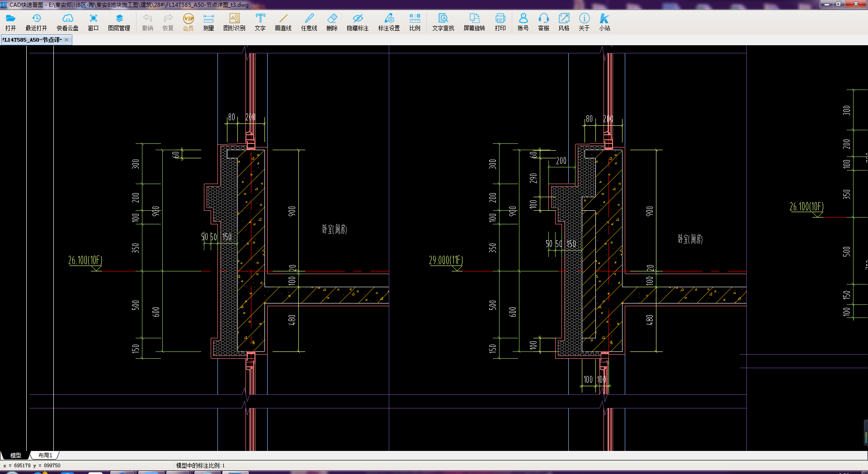The image size is (868, 474).
Task: Open the recent files (最近打开) list
Action: [36, 22]
